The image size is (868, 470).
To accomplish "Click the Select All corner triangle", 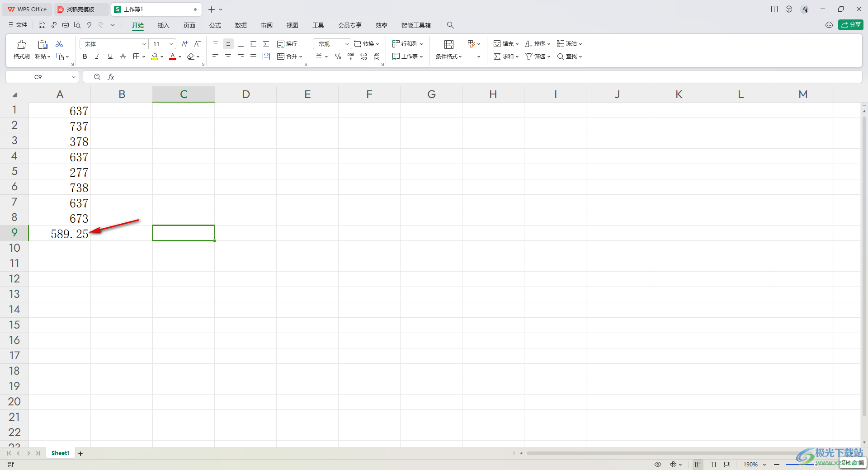I will click(15, 95).
